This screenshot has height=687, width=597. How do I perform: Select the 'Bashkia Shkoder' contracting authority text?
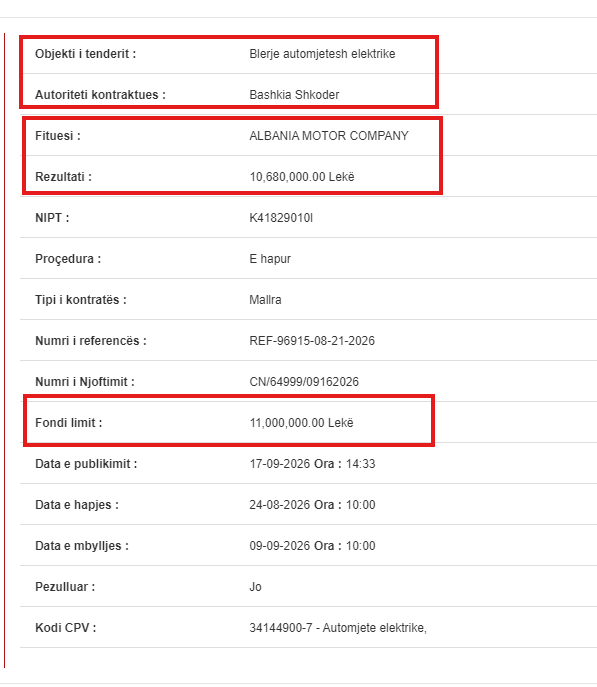(x=294, y=95)
